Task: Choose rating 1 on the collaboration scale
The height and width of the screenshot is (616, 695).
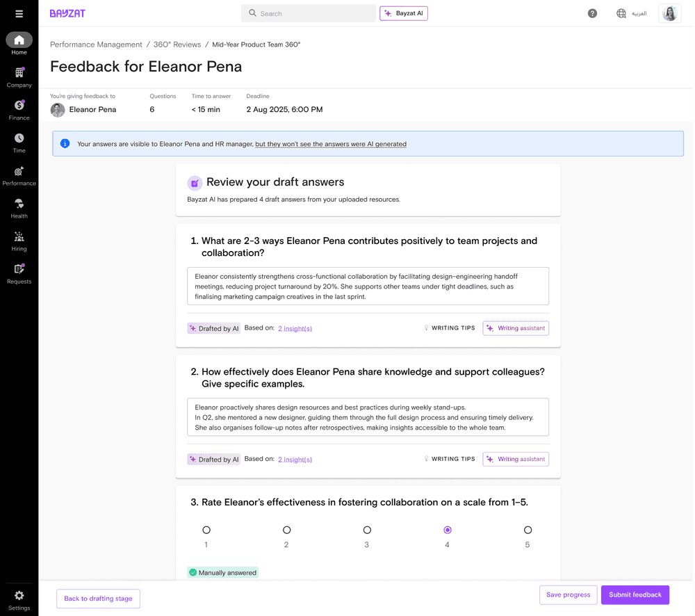Action: (x=206, y=529)
